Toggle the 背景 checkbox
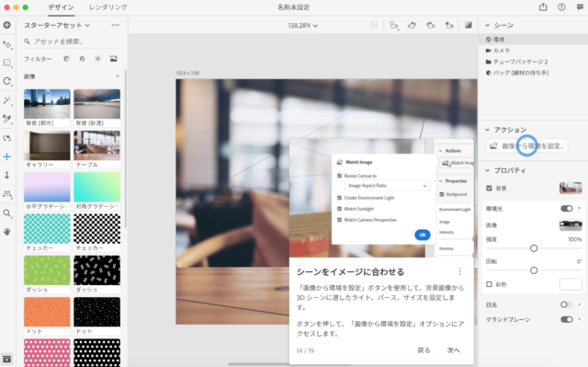Screen dimensions: 588x367 489,188
